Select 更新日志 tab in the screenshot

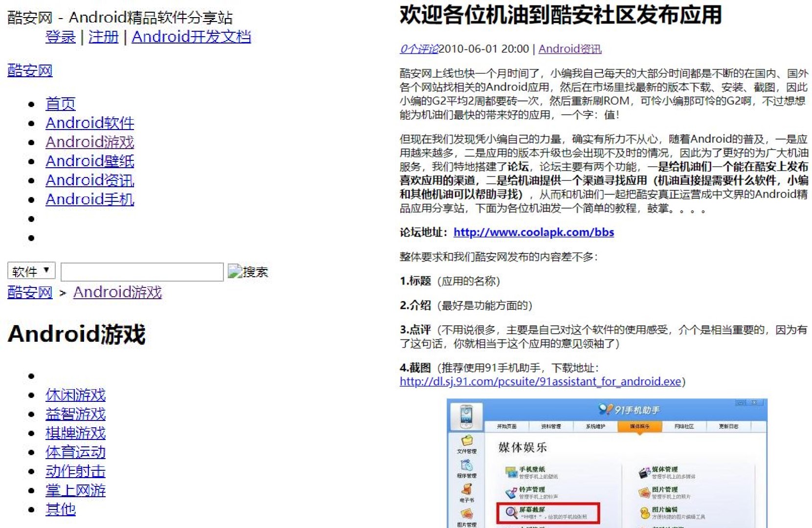click(x=728, y=426)
